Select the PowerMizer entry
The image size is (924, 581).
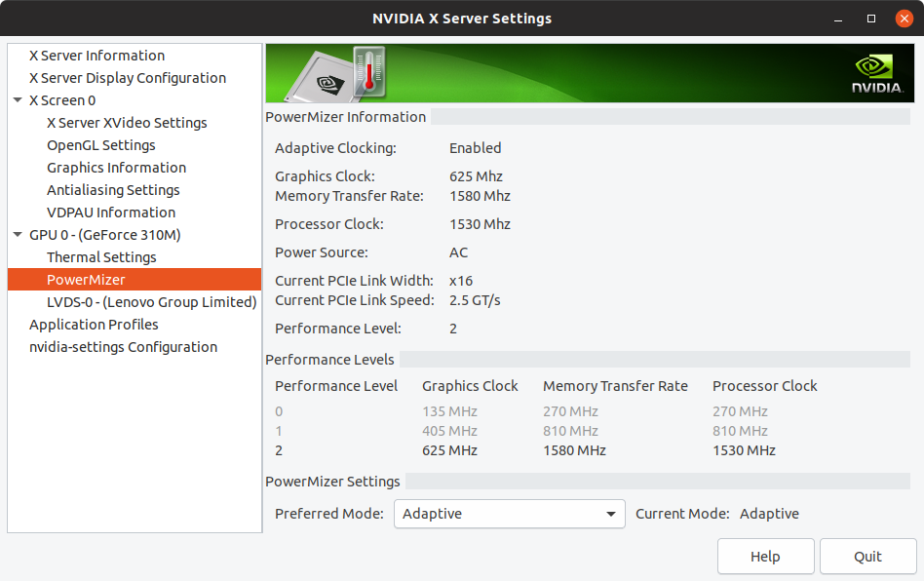(x=135, y=280)
